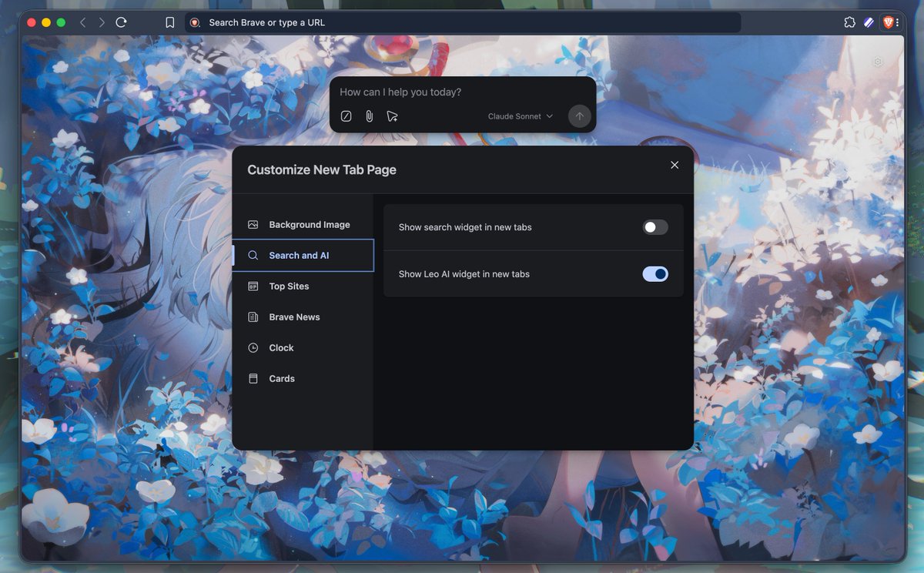Click the cursor-select icon in Leo widget
The width and height of the screenshot is (924, 573).
pyautogui.click(x=393, y=116)
